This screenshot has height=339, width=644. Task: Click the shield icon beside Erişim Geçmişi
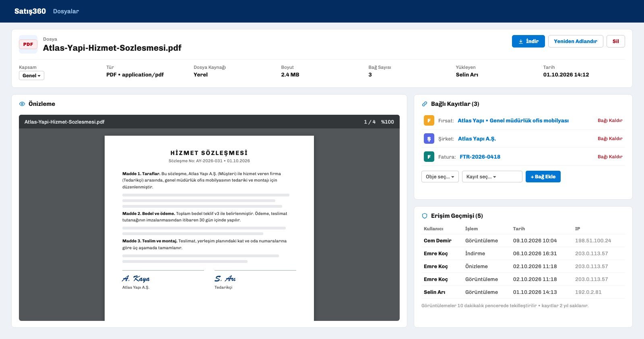click(424, 216)
